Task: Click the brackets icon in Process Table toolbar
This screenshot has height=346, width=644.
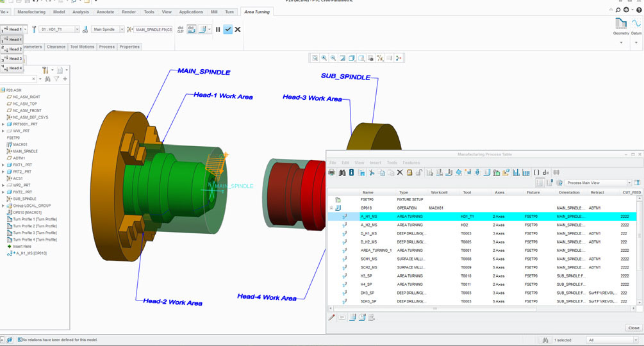Action: tap(536, 172)
